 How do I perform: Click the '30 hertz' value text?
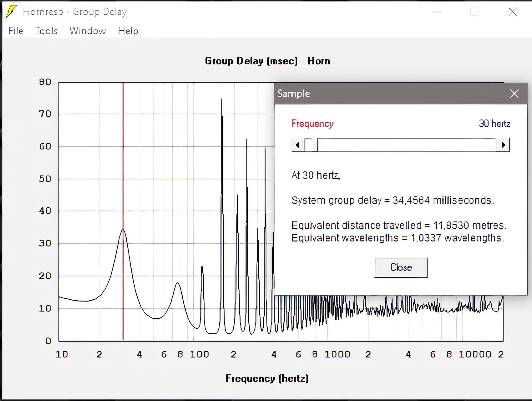pyautogui.click(x=495, y=124)
